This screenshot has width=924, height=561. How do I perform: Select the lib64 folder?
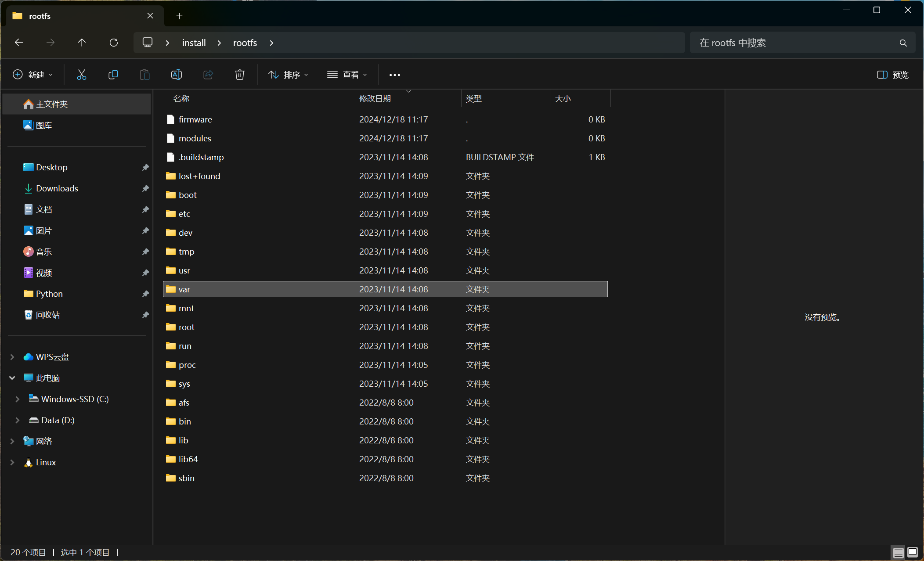coord(385,459)
